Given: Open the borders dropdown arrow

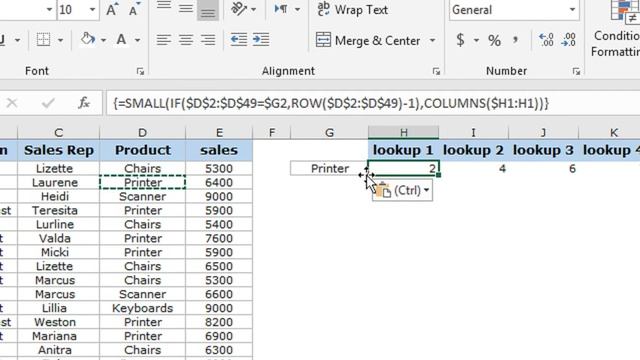Looking at the screenshot, I should pyautogui.click(x=60, y=40).
